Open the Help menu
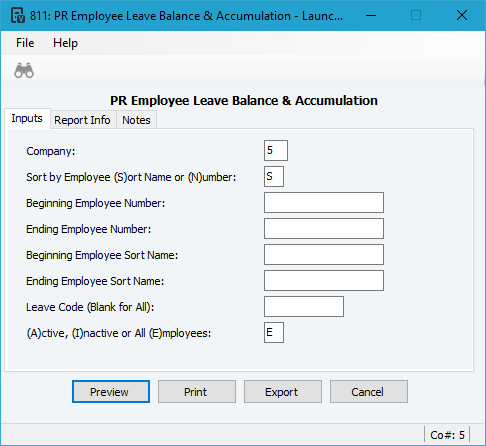The image size is (486, 446). tap(65, 43)
